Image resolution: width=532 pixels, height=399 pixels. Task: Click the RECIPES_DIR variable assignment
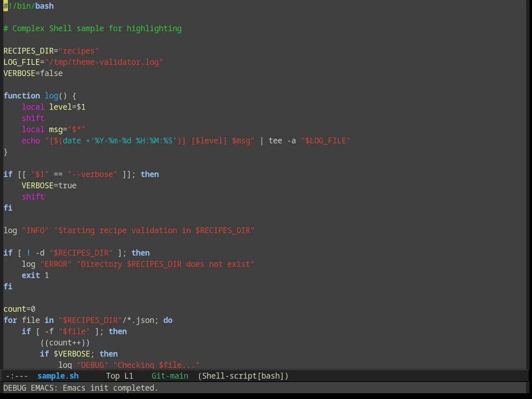(51, 51)
